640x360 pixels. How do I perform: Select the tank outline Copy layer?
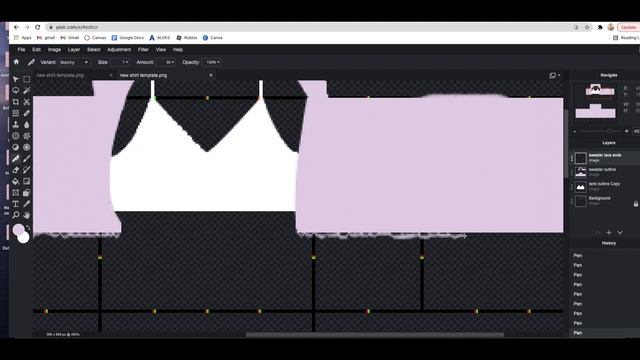(x=605, y=187)
